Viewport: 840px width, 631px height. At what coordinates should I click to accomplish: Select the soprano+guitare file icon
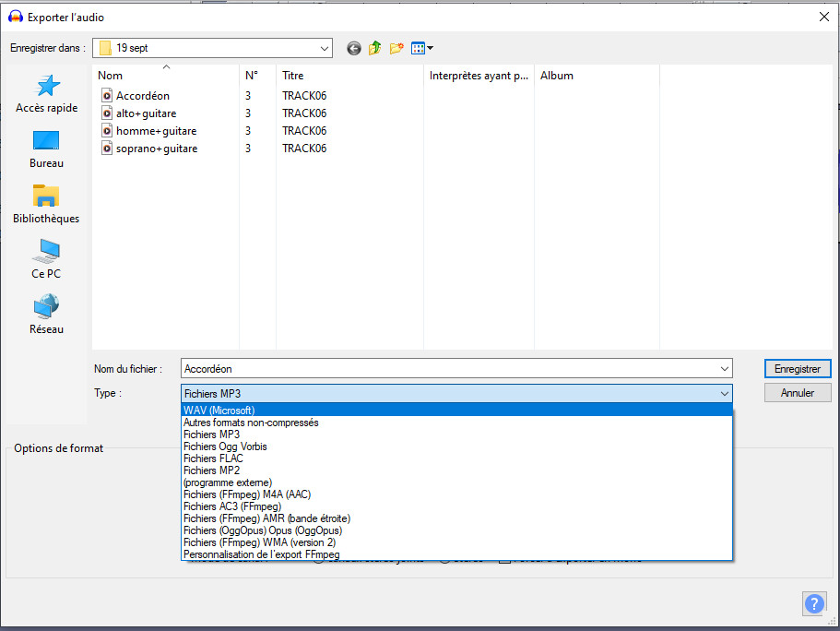click(x=107, y=149)
